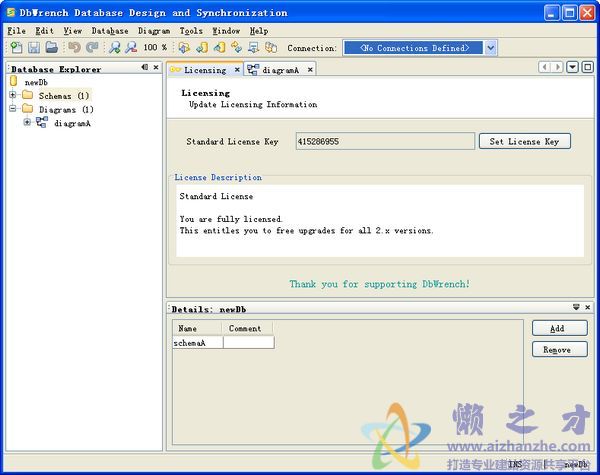600x475 pixels.
Task: Minimize the Details newDb panel
Action: coord(576,307)
